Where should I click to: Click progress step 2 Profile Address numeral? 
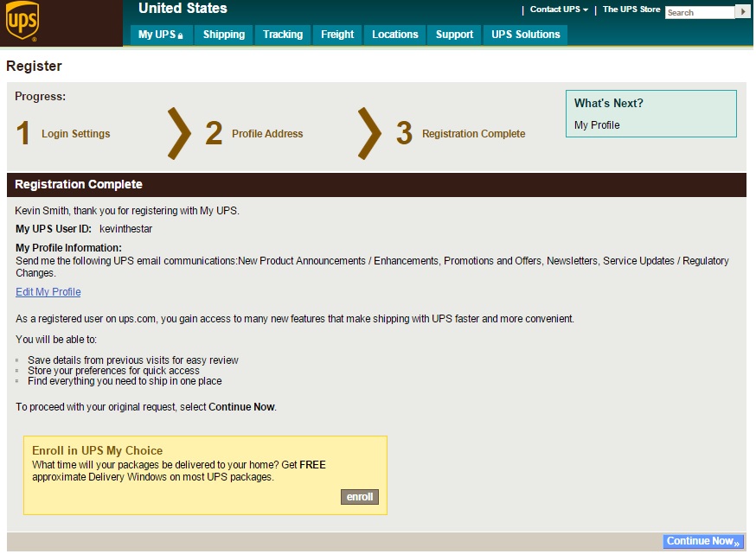coord(214,131)
